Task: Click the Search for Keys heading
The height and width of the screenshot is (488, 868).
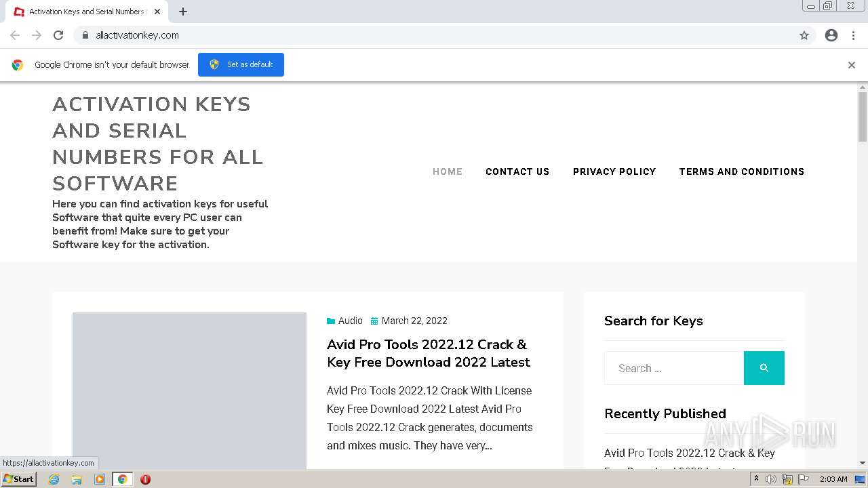Action: (654, 321)
